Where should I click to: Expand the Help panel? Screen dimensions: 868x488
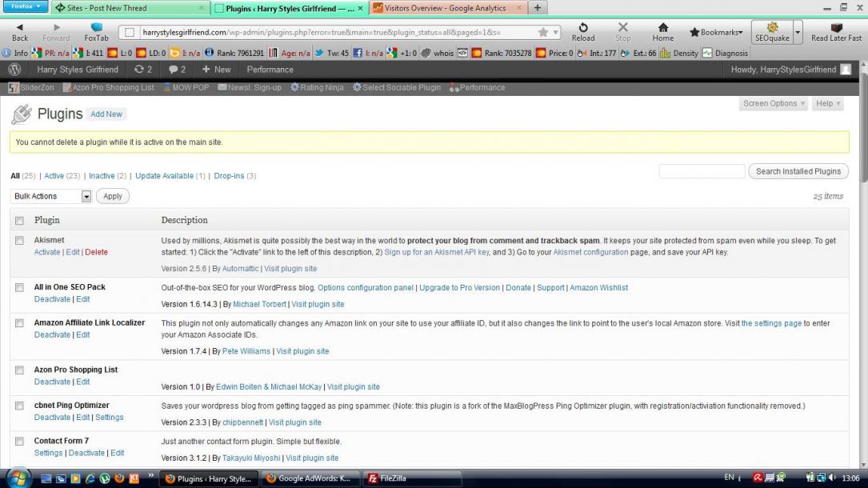pos(827,103)
